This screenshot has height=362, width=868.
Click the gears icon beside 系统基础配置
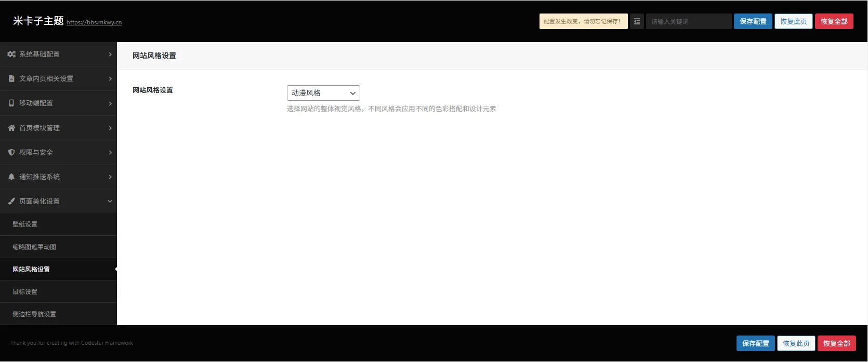[11, 54]
